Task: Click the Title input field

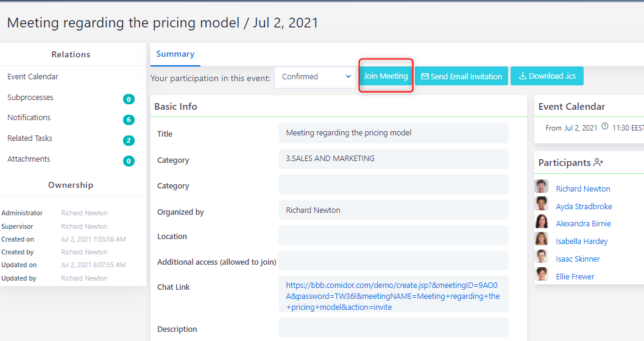Action: [393, 133]
